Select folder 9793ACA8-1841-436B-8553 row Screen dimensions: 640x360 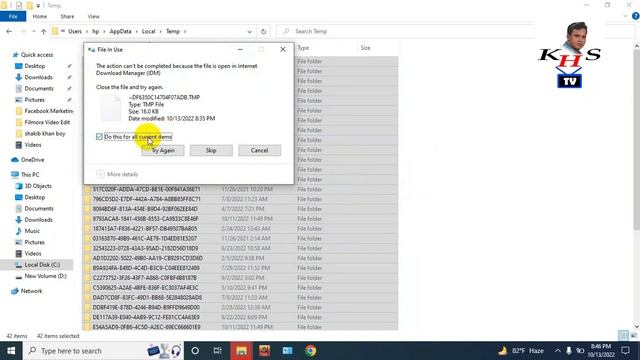pyautogui.click(x=240, y=219)
